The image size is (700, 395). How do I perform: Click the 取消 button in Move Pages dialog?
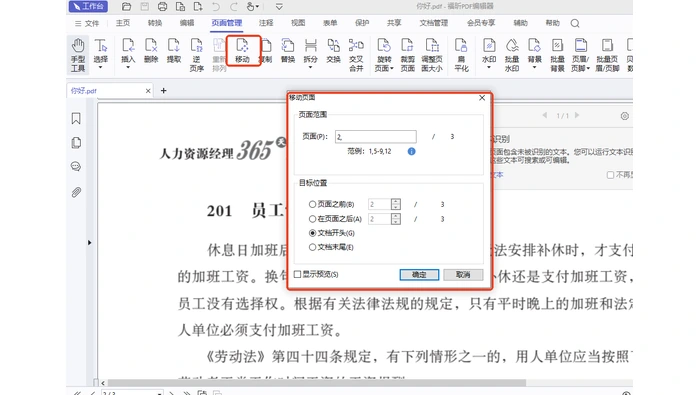(x=463, y=274)
